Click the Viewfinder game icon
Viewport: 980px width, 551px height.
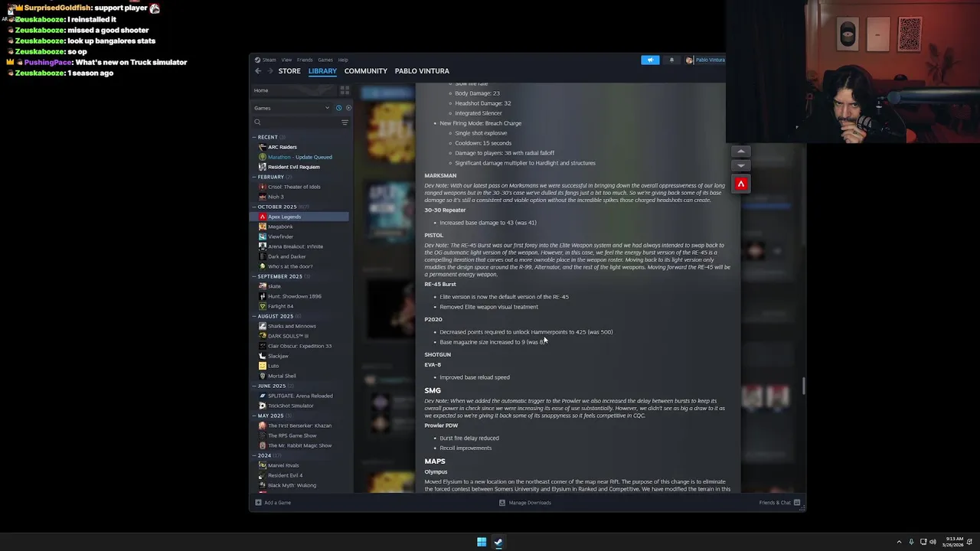coord(263,236)
